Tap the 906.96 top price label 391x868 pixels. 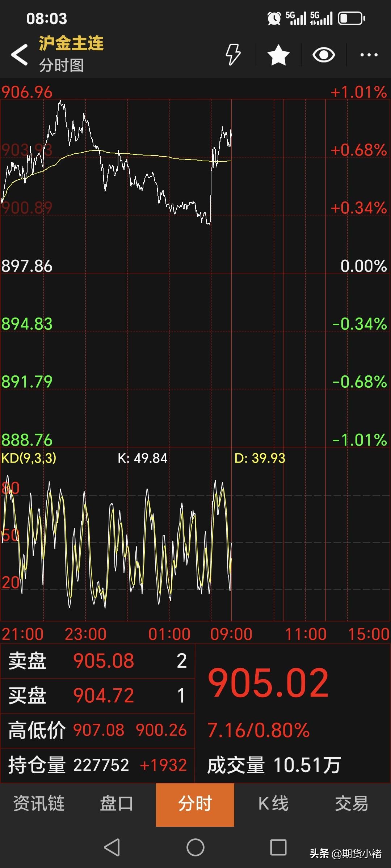coord(27,92)
